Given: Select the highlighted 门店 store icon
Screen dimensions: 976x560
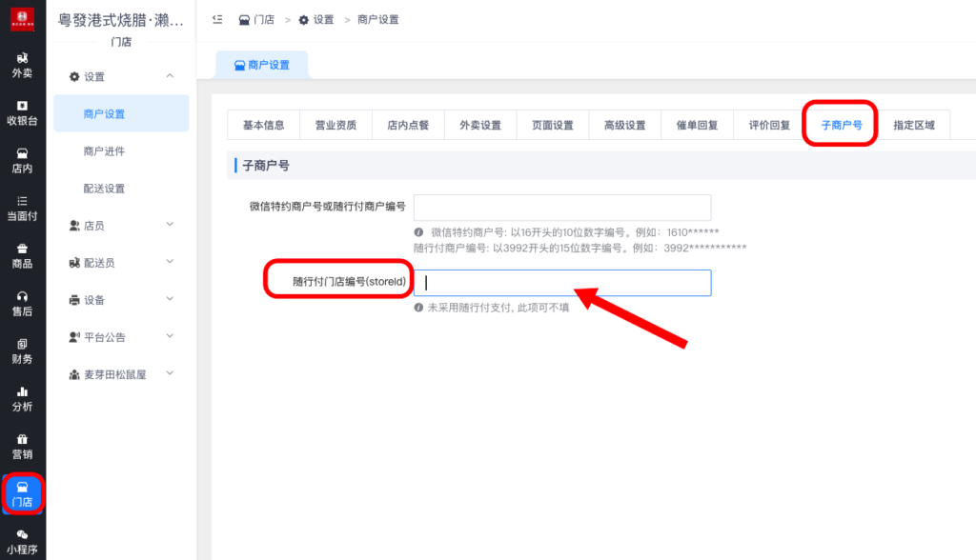Looking at the screenshot, I should point(21,495).
